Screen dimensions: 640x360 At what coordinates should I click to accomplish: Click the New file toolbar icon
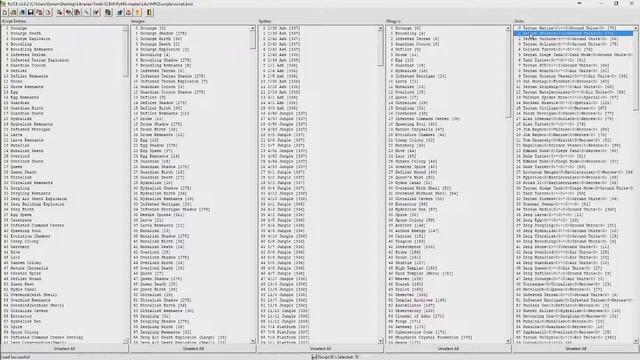pyautogui.click(x=5, y=12)
